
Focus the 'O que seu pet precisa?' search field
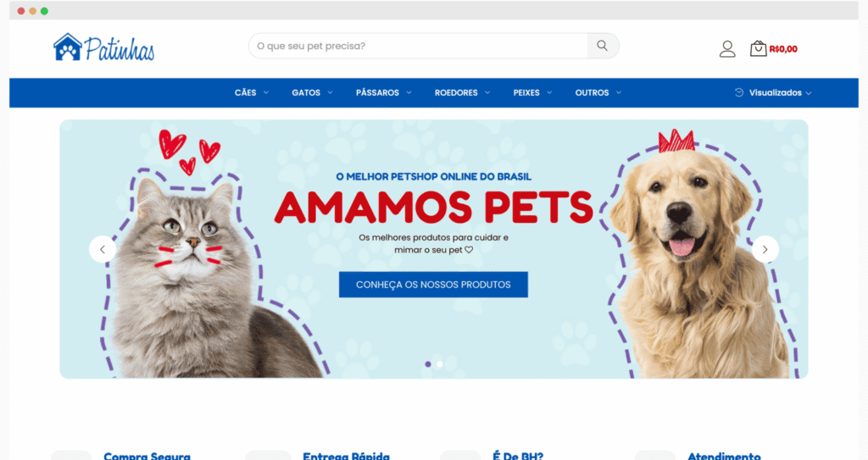(418, 46)
